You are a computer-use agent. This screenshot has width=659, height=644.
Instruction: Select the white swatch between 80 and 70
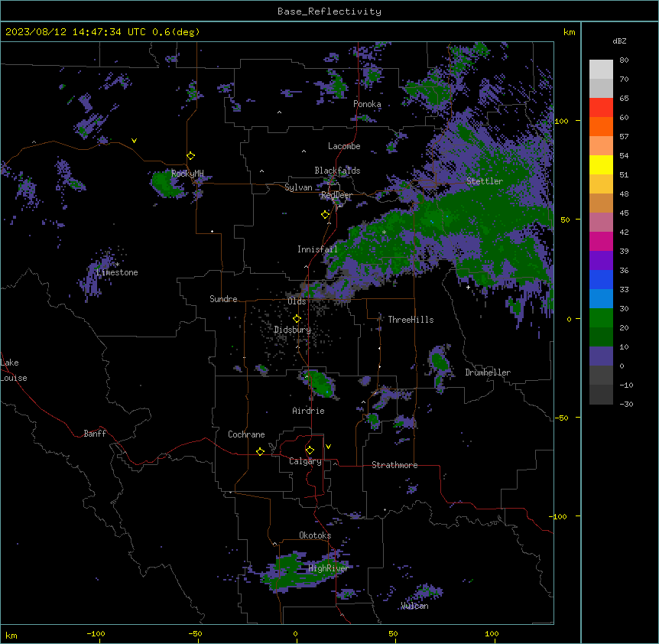click(x=601, y=70)
